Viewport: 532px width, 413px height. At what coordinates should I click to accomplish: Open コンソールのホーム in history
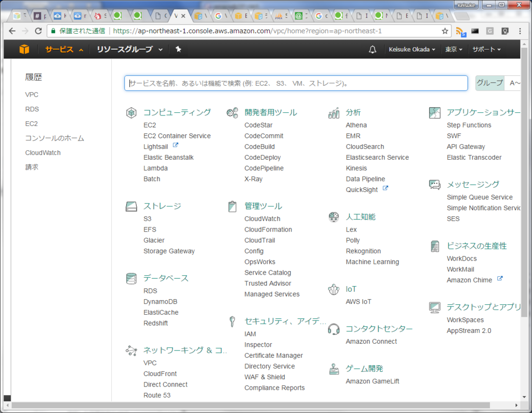click(55, 138)
